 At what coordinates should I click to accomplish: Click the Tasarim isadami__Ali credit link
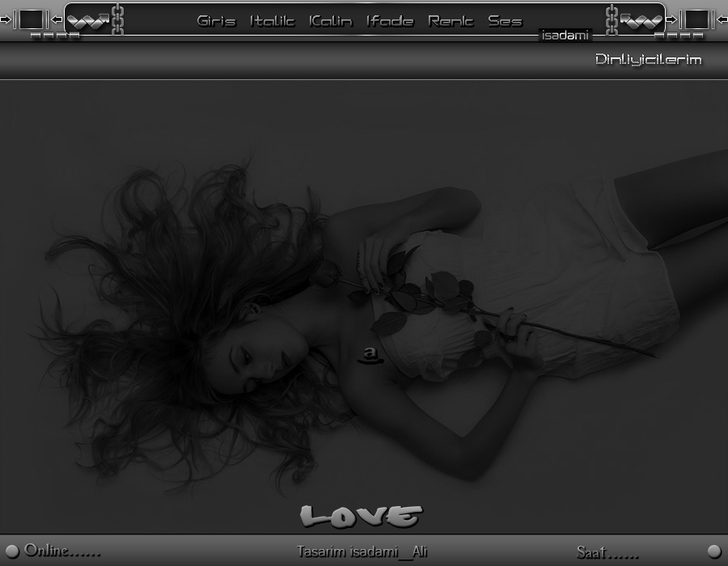(x=362, y=551)
